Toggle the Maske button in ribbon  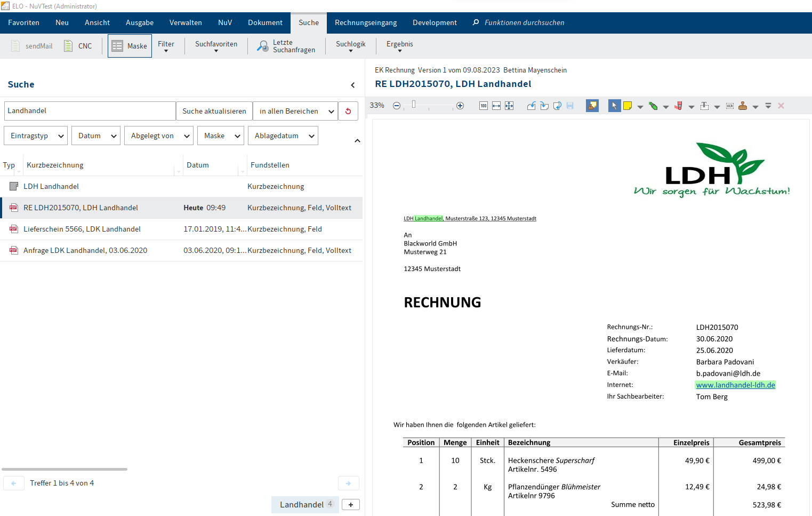pyautogui.click(x=130, y=46)
